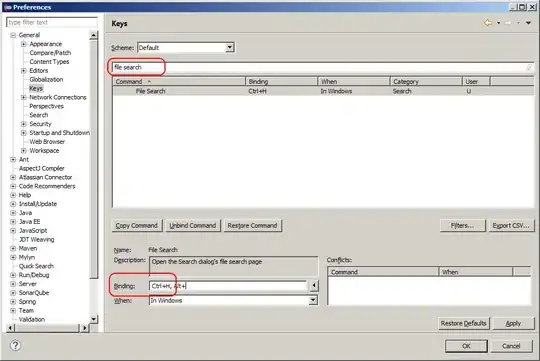Expand the Java tree node

click(x=13, y=213)
